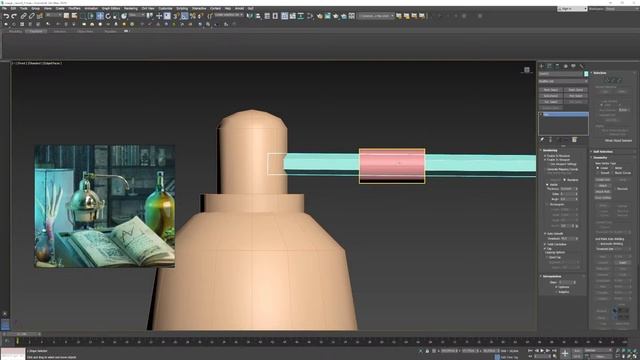This screenshot has height=360, width=640.
Task: Click the Mesh Select modifier button
Action: pyautogui.click(x=551, y=89)
